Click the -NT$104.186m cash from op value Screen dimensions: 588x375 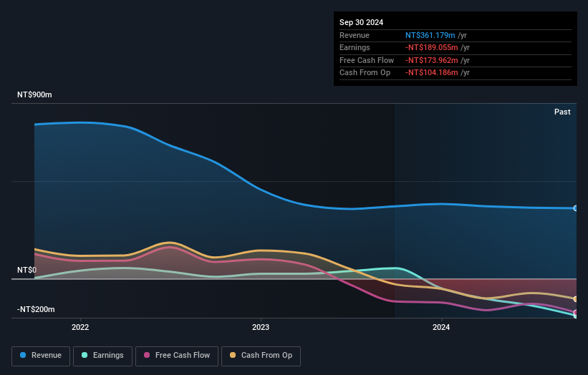coord(432,73)
